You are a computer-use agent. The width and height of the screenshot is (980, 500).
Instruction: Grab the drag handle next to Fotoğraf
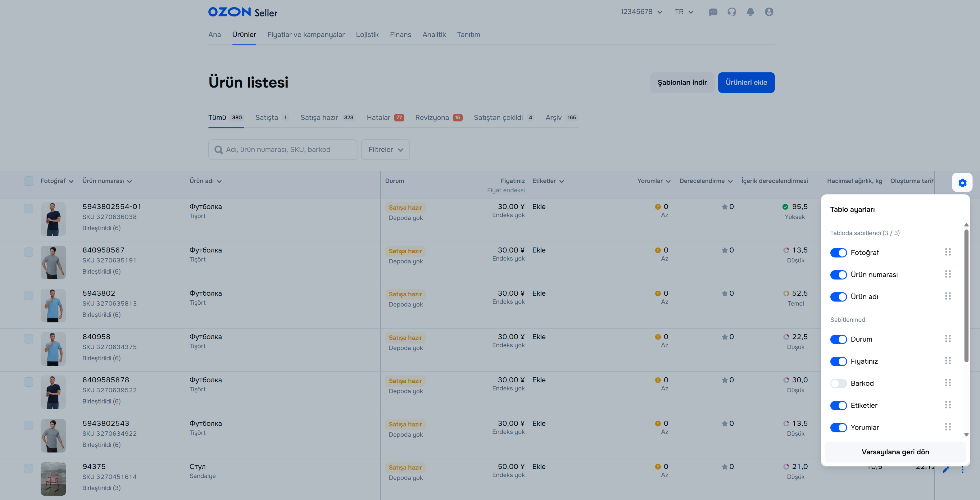pyautogui.click(x=948, y=252)
